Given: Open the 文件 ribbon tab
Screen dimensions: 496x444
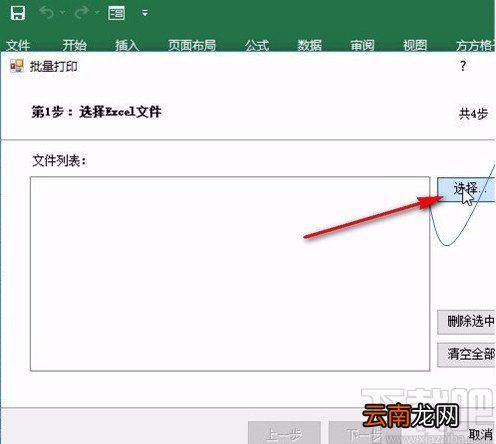Looking at the screenshot, I should (18, 45).
